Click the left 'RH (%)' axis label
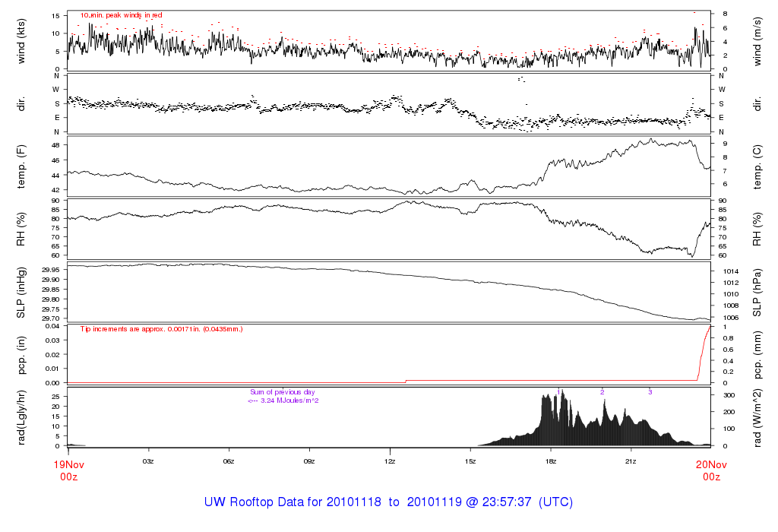 pyautogui.click(x=21, y=230)
